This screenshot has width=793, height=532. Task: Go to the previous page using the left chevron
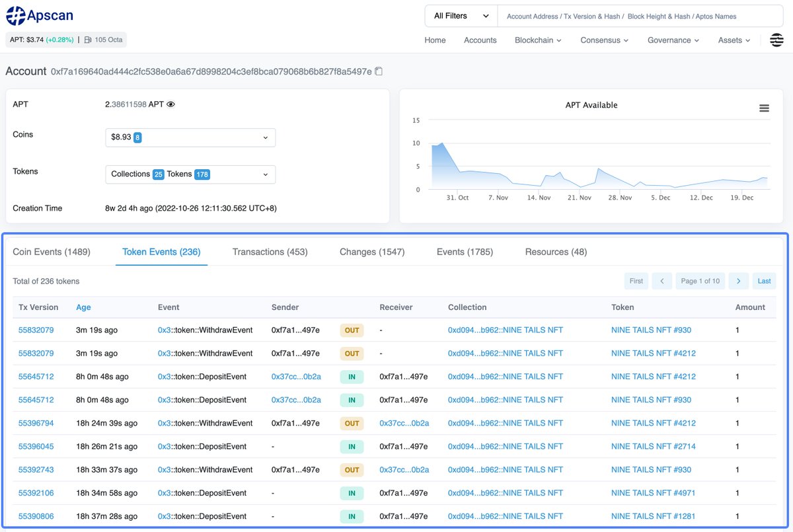point(661,281)
